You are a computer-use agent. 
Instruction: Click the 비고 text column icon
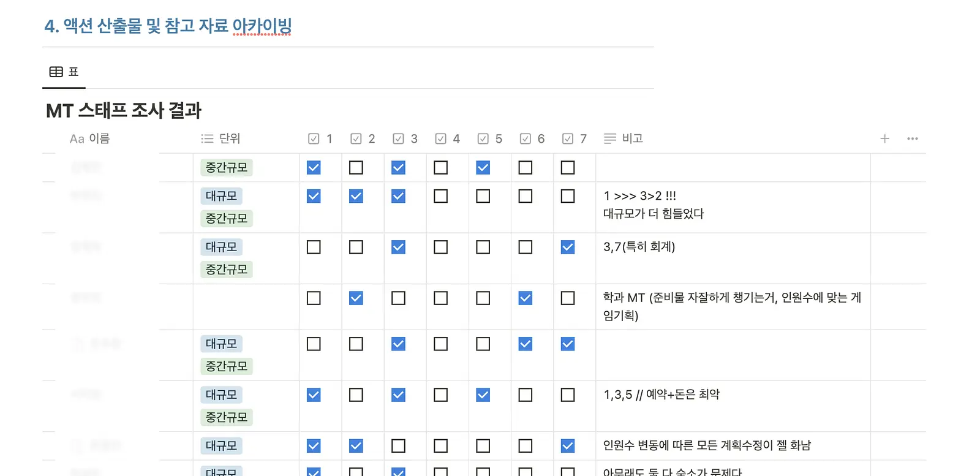(x=610, y=138)
